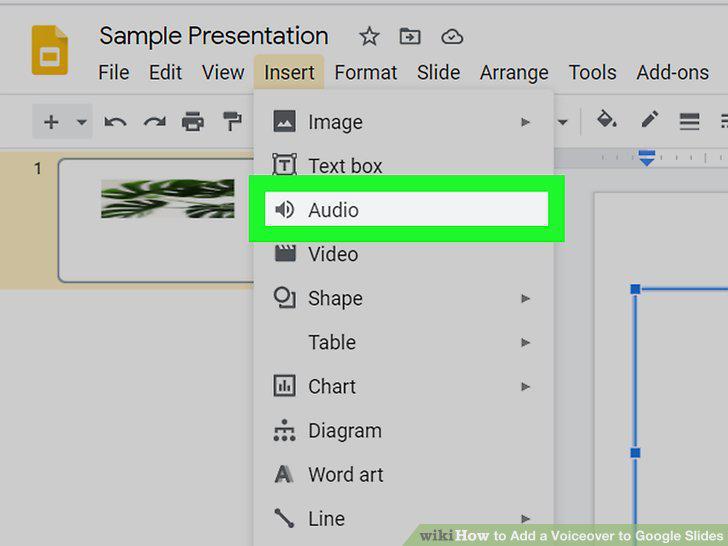Star the Sample Presentation document
Viewport: 728px width, 546px height.
point(369,36)
